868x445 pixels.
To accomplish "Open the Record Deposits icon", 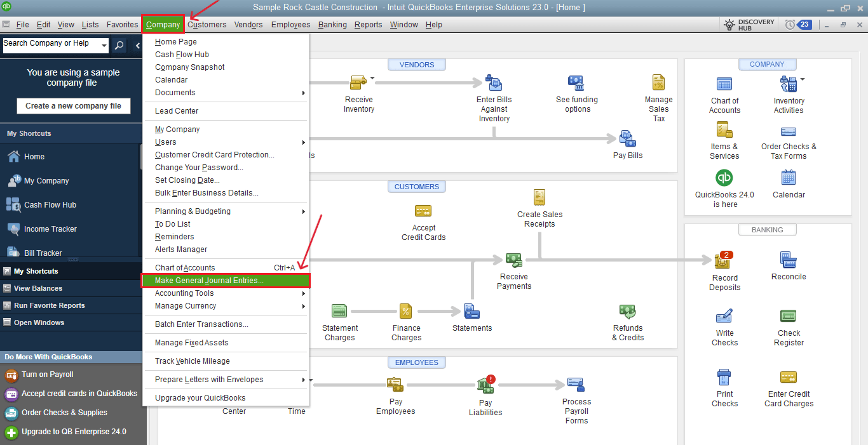I will coord(724,260).
